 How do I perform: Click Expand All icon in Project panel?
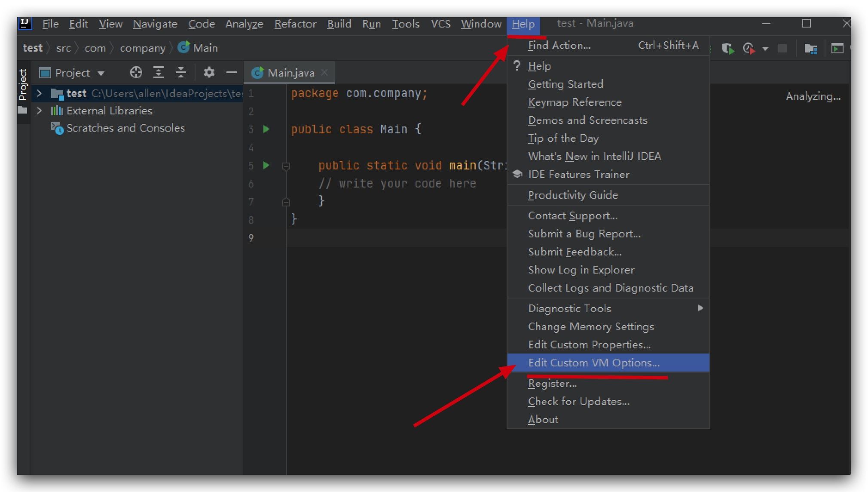(x=159, y=73)
